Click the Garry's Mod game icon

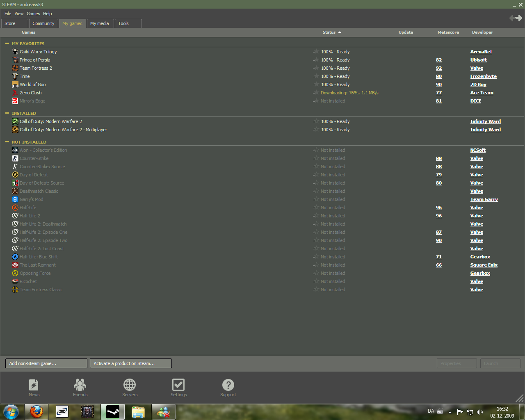15,199
